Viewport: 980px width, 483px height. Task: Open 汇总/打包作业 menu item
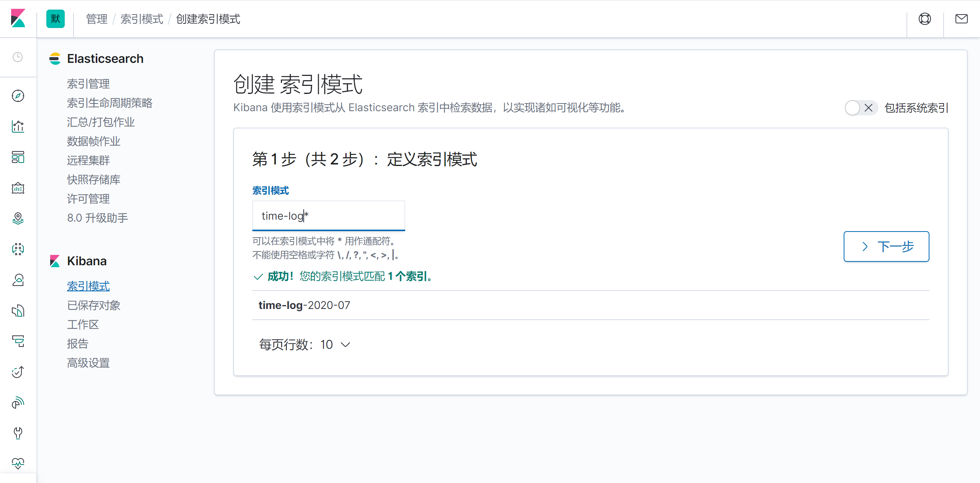tap(101, 122)
